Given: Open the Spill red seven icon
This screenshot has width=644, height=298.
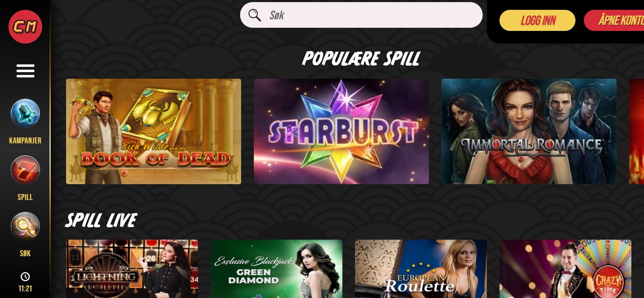Looking at the screenshot, I should coord(25,170).
